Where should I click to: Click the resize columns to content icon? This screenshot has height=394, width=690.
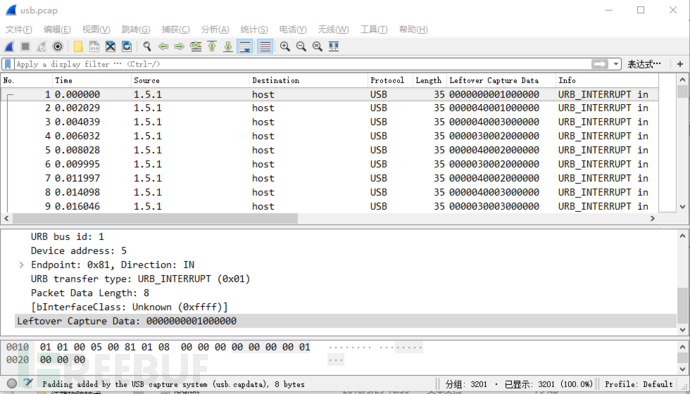pos(334,46)
